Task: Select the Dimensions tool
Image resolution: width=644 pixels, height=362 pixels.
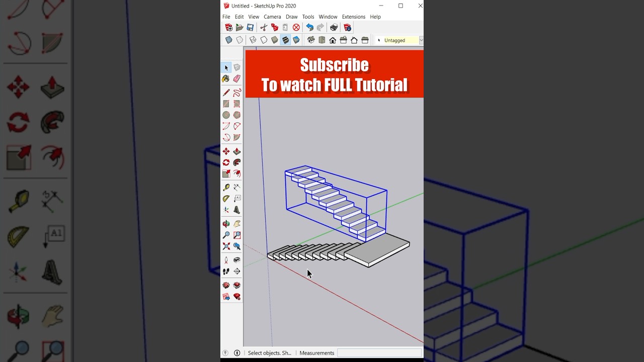Action: click(x=237, y=187)
